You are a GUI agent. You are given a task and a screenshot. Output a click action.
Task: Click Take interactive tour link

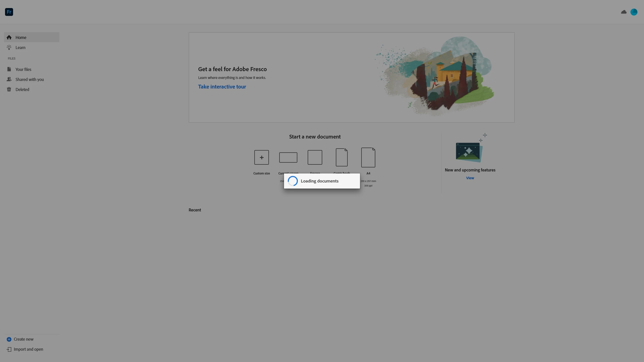tap(222, 86)
